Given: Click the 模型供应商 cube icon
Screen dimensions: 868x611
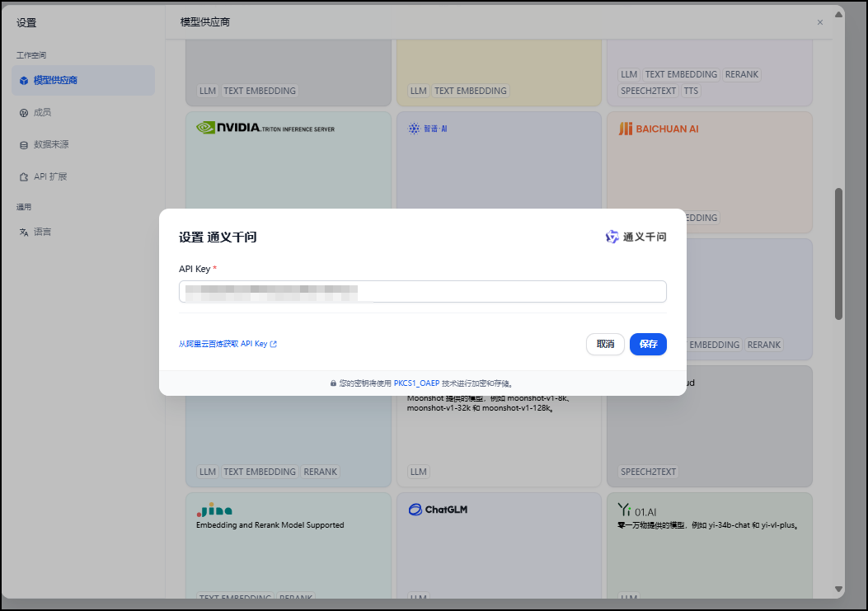Looking at the screenshot, I should [x=24, y=80].
